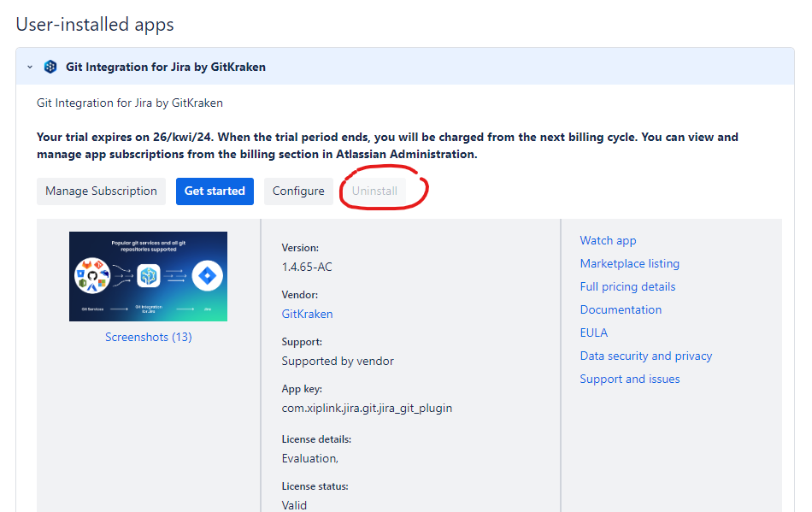Open the Documentation link
This screenshot has width=812, height=512.
621,309
